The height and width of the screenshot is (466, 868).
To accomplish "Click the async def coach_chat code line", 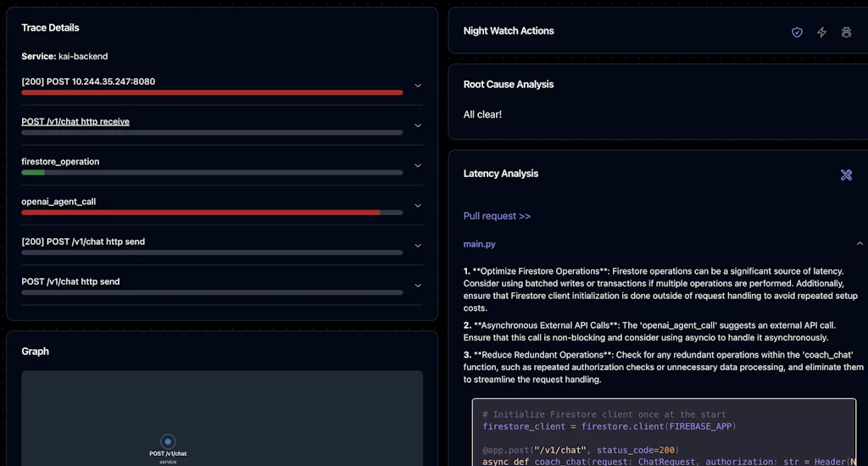I will click(x=669, y=462).
